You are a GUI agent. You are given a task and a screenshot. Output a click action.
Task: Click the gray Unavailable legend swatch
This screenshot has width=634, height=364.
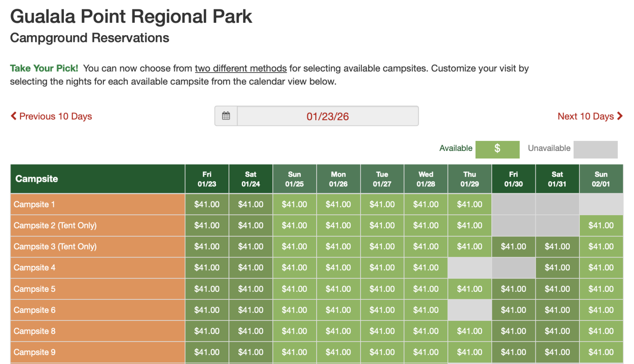(x=595, y=149)
